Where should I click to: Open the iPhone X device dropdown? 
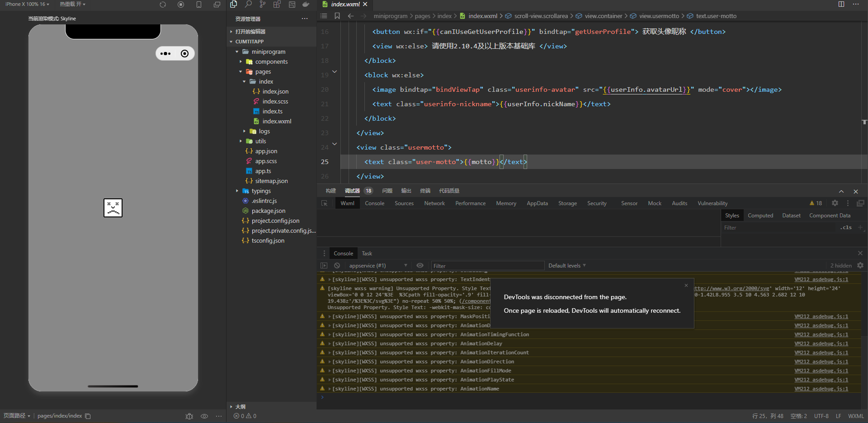pos(27,4)
